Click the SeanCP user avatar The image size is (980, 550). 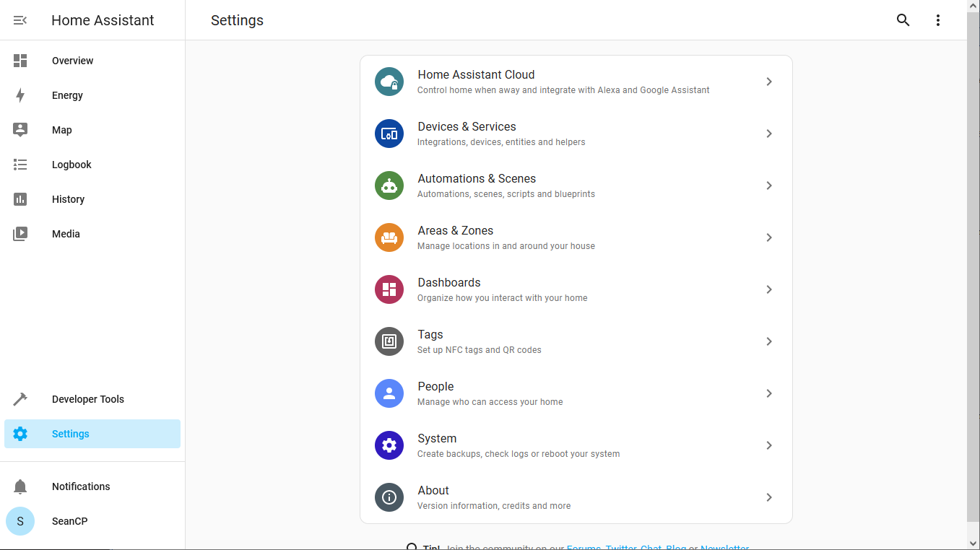(20, 521)
